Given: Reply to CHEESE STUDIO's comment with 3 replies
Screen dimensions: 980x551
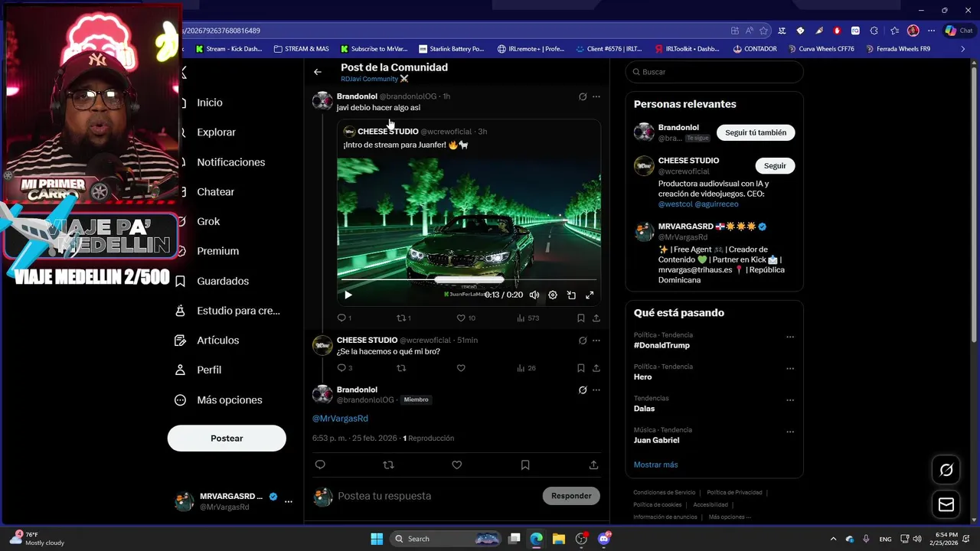Looking at the screenshot, I should coord(345,368).
